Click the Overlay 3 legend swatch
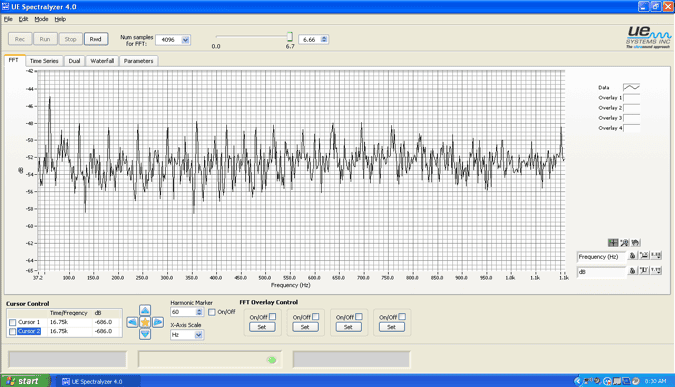Viewport: 675px width, 387px height. [x=632, y=118]
